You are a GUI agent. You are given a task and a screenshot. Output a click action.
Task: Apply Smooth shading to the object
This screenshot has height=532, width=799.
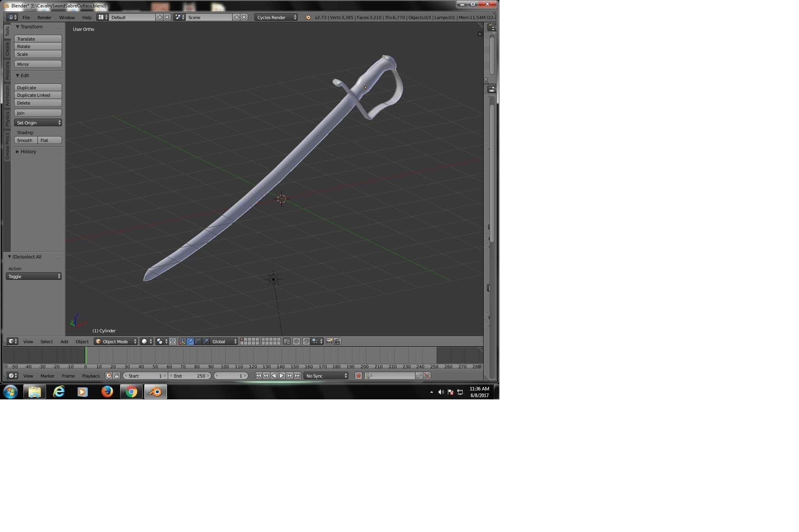click(26, 140)
